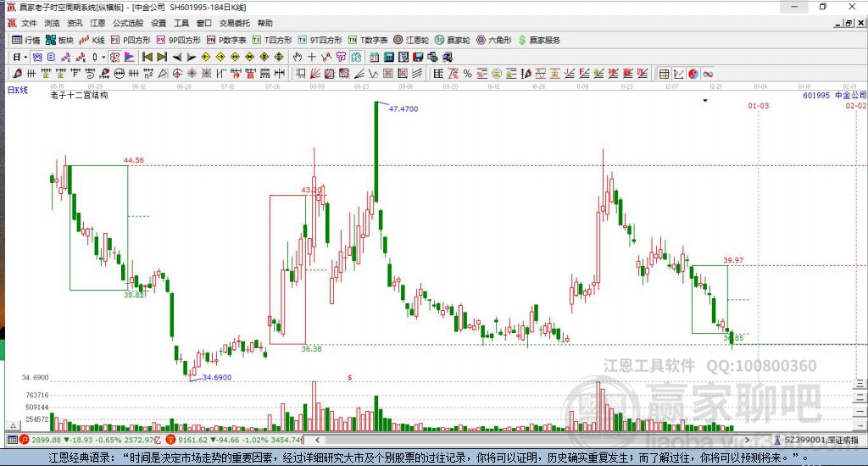Image resolution: width=868 pixels, height=466 pixels.
Task: Open the 工具 menu
Action: [181, 23]
